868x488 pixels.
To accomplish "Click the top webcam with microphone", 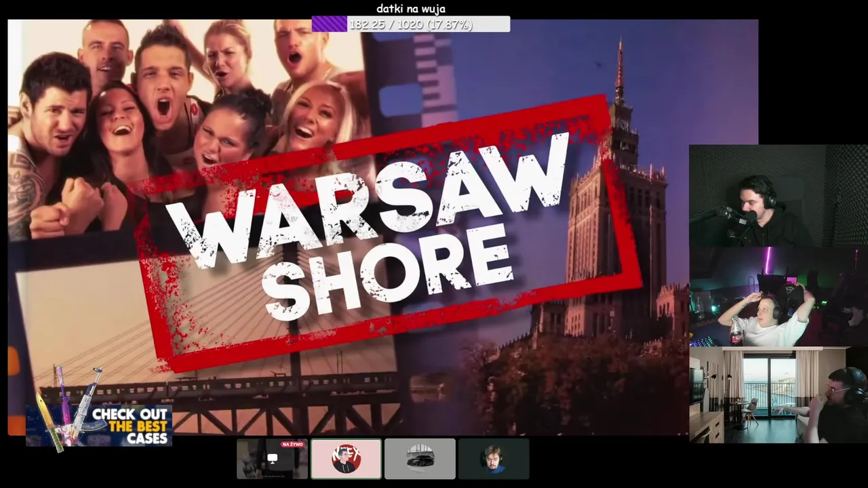I will tap(778, 196).
